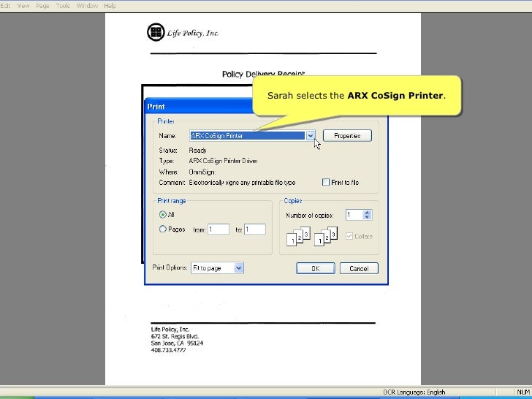Screen dimensions: 532x399
Task: Decrease number of copies with down arrow
Action: click(367, 217)
